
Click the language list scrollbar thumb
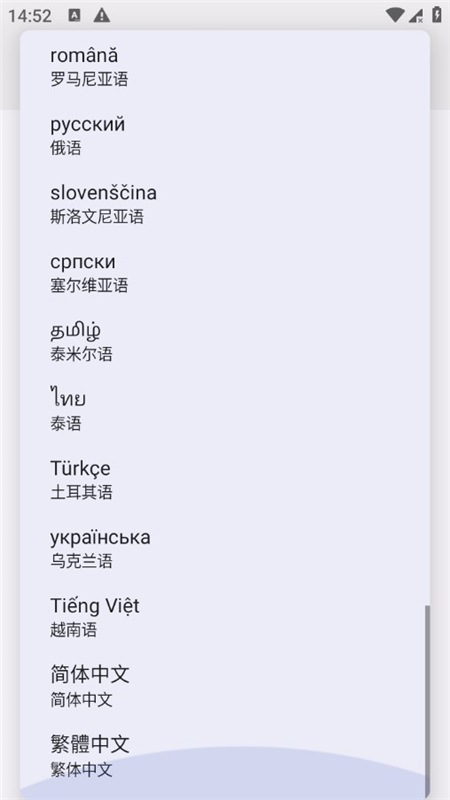tap(428, 696)
